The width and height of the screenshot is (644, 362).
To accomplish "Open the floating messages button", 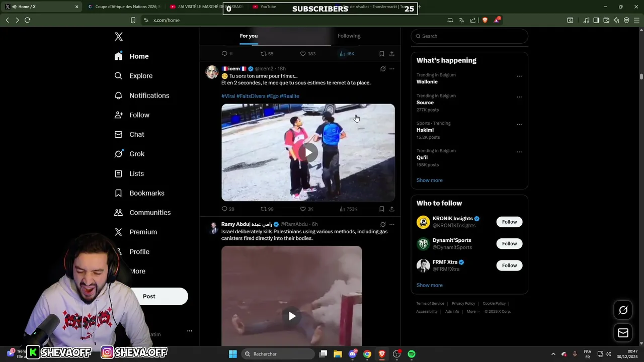I will point(623,333).
